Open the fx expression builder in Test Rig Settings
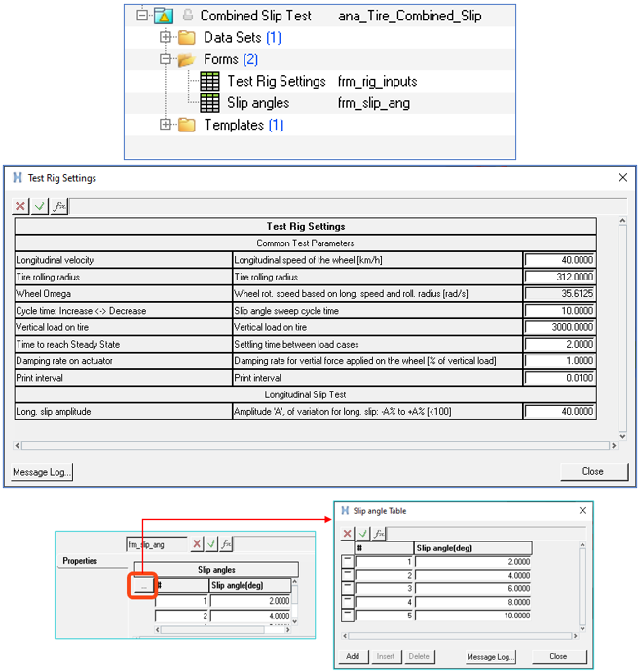 point(59,206)
